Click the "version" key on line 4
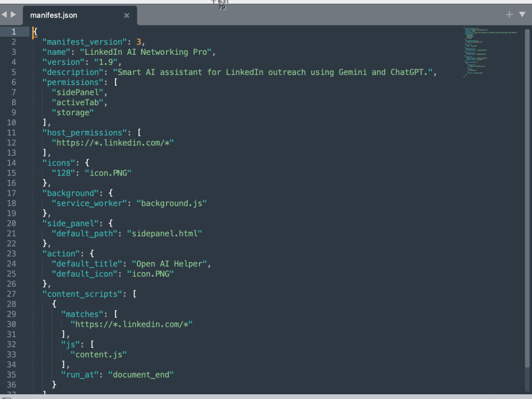Image resolution: width=532 pixels, height=399 pixels. click(x=63, y=62)
